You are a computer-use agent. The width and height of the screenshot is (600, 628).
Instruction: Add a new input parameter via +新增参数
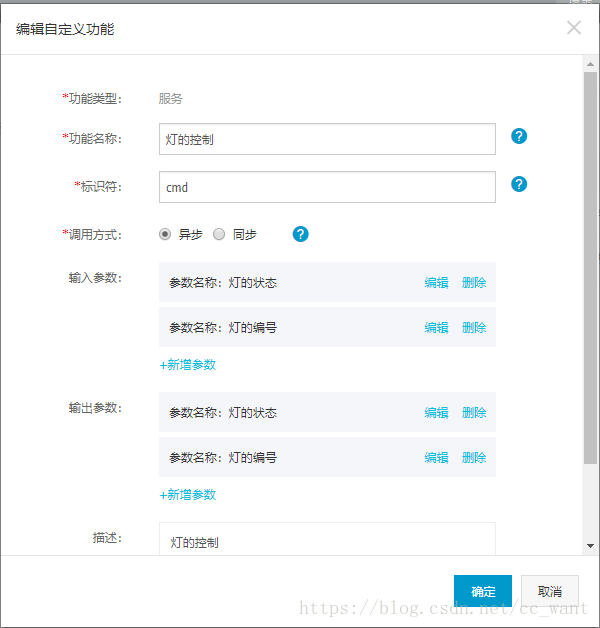click(188, 365)
